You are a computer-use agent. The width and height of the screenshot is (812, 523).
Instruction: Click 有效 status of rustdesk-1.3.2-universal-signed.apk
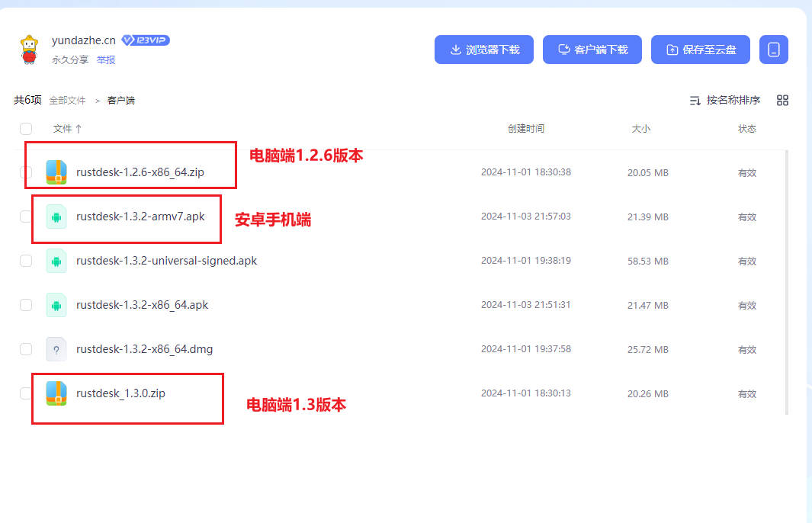(746, 261)
